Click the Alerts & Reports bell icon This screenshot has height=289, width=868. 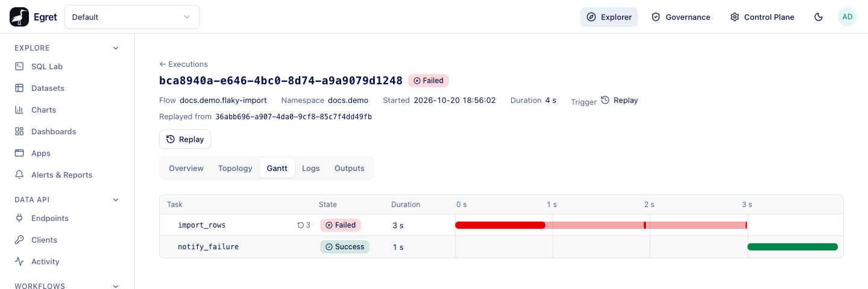click(19, 175)
